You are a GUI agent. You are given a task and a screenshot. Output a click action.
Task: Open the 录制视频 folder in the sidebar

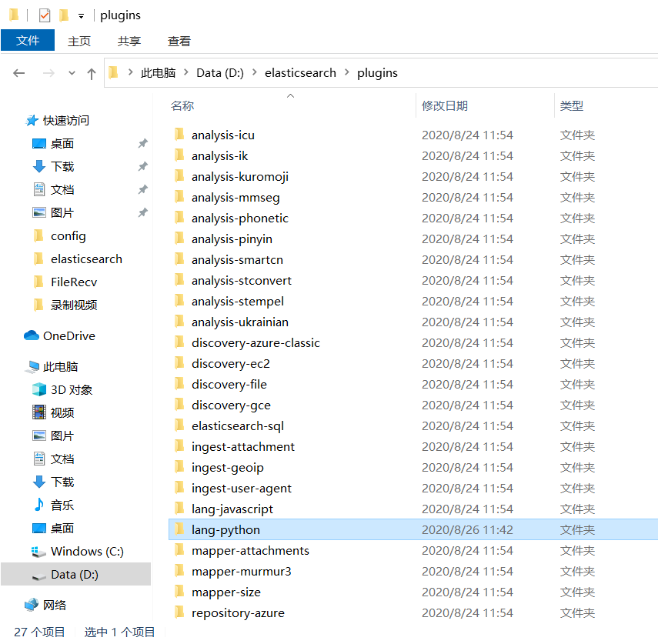click(x=74, y=305)
